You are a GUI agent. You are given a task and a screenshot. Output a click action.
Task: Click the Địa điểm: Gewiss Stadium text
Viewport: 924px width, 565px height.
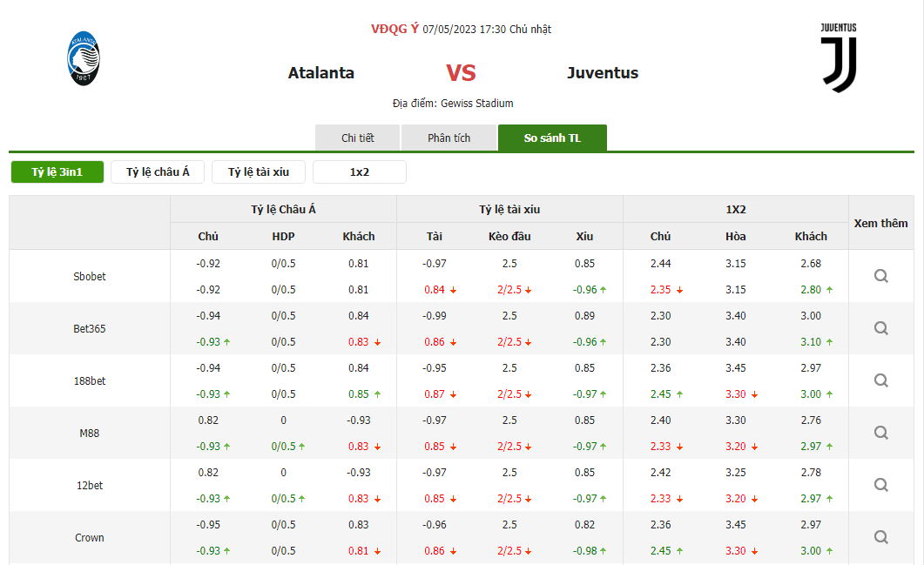click(x=453, y=103)
